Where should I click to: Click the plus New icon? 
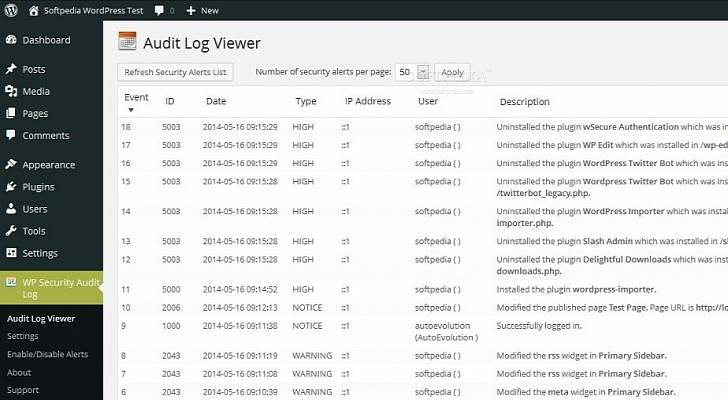[191, 10]
